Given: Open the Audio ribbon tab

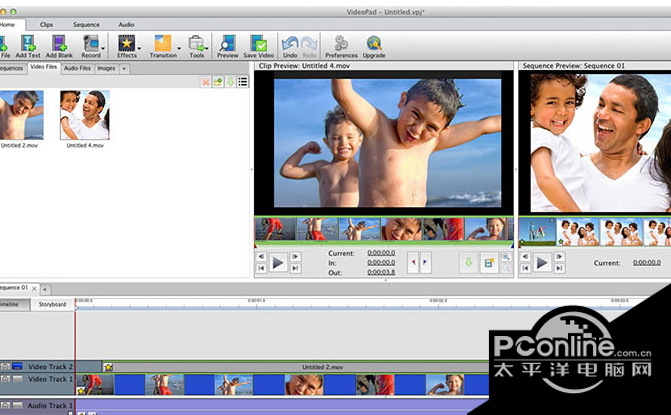Looking at the screenshot, I should pos(126,25).
